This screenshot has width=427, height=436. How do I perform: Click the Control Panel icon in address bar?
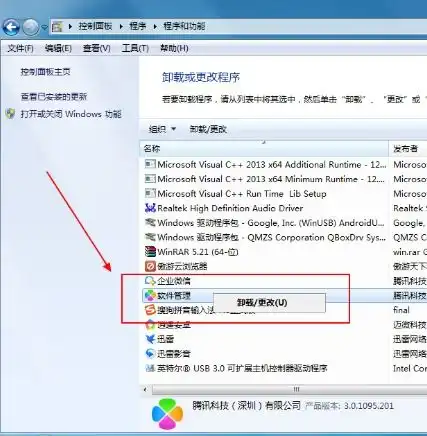(57, 26)
